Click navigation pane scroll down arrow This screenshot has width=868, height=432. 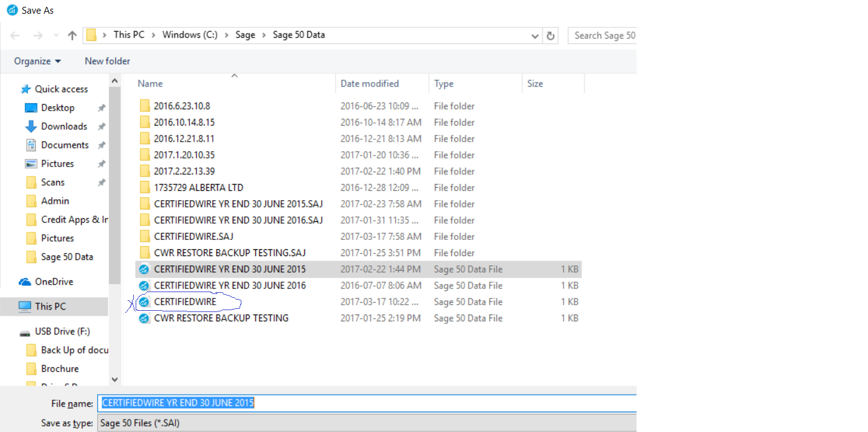coord(114,379)
